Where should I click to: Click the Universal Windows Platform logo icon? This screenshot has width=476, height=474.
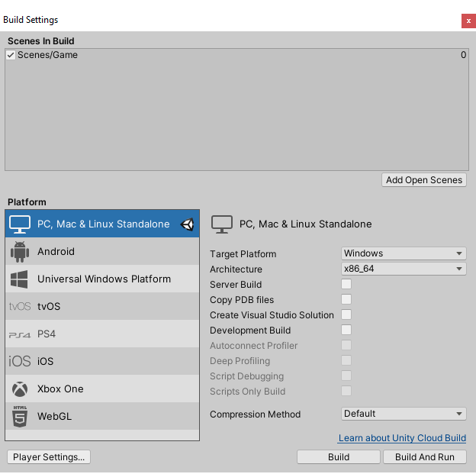[x=20, y=279]
